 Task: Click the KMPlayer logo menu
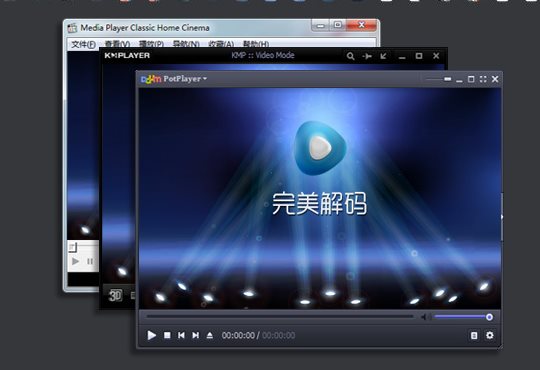click(127, 55)
